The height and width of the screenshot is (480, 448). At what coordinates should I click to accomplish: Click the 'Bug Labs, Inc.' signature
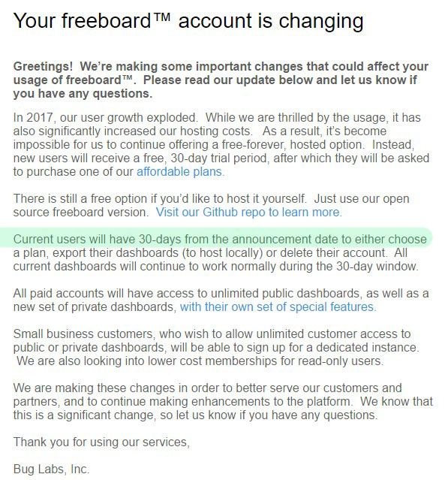[51, 469]
